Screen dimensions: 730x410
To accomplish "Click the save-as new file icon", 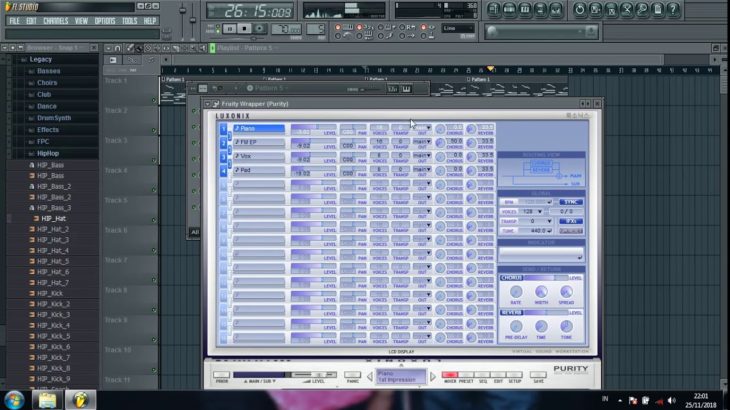I will tap(595, 9).
